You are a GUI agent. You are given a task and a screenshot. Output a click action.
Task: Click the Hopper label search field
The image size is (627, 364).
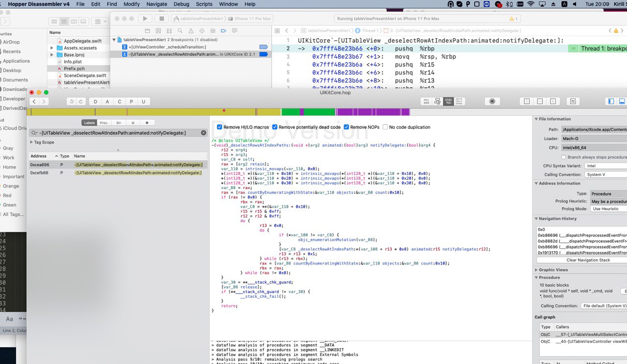point(118,133)
